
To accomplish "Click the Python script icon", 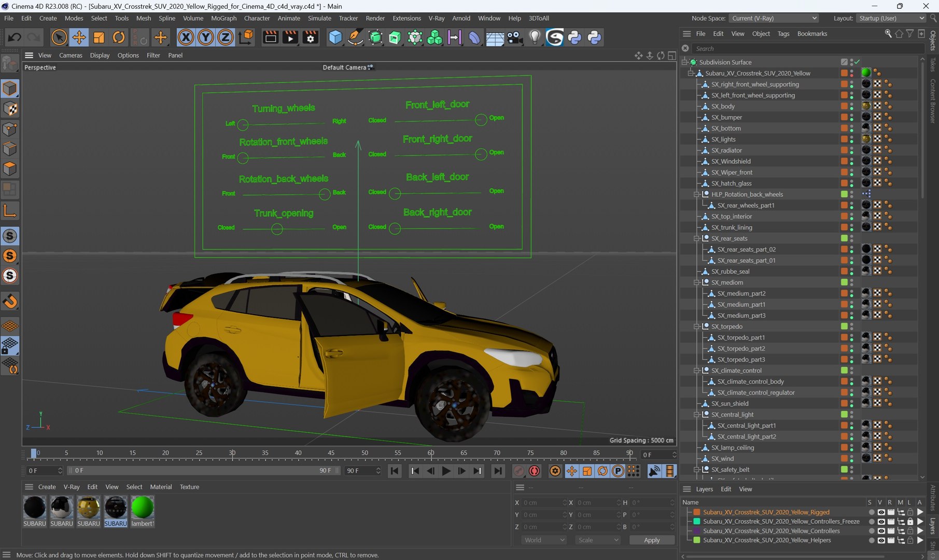I will pyautogui.click(x=574, y=37).
